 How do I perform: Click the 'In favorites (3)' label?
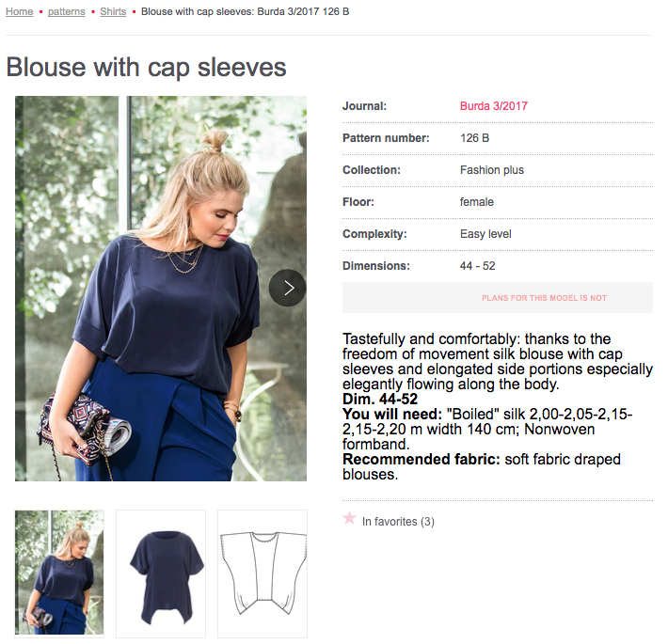pos(398,522)
